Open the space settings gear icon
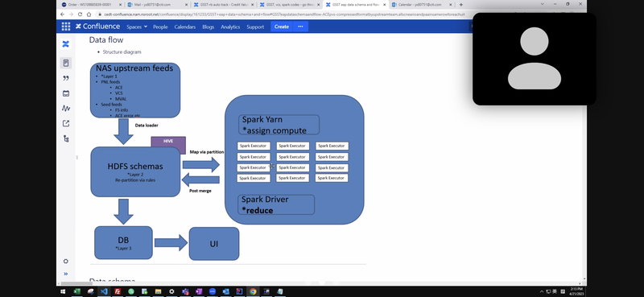The image size is (644, 297). tap(66, 262)
